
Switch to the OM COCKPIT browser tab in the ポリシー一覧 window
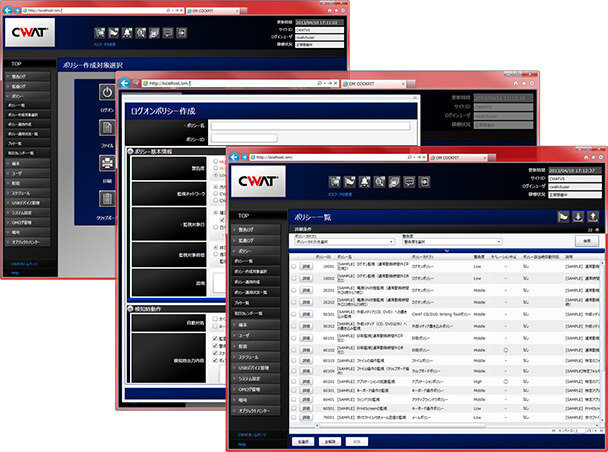[458, 158]
